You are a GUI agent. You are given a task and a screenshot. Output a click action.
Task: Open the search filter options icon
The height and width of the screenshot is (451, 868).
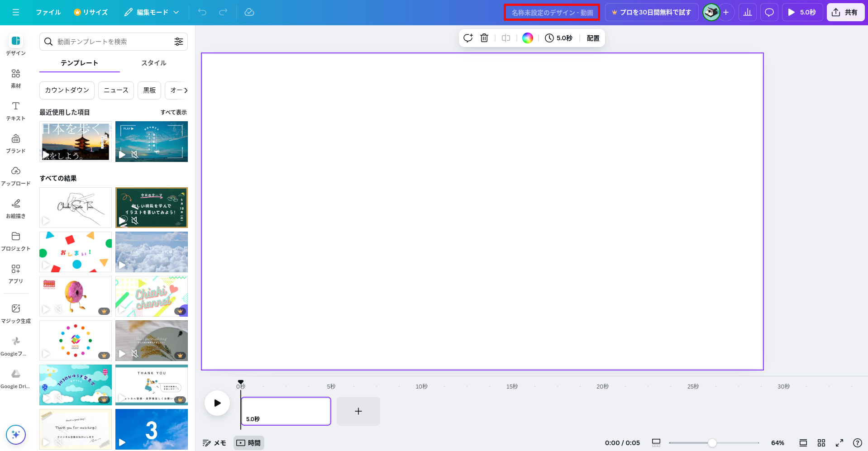[179, 42]
